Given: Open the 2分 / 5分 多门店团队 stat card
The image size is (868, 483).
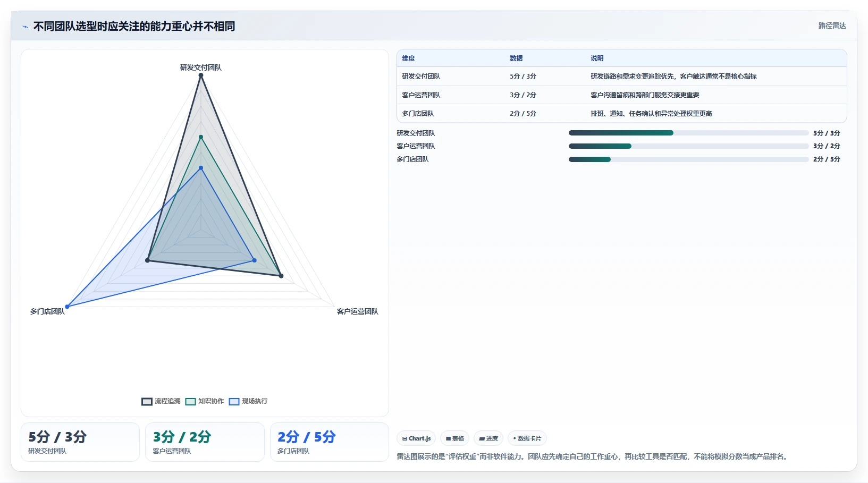Looking at the screenshot, I should click(330, 442).
